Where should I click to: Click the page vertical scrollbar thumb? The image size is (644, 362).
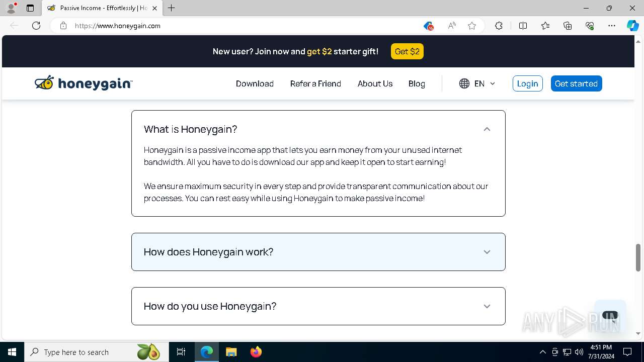[x=638, y=257]
